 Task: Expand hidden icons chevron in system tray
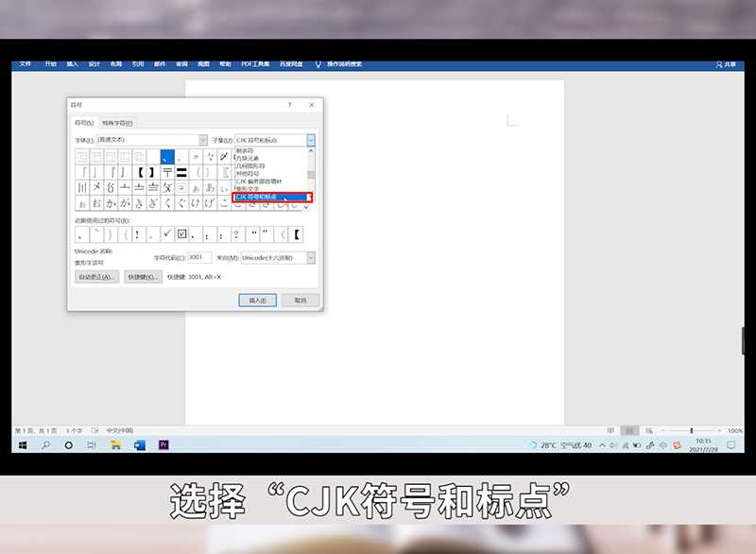(602, 445)
